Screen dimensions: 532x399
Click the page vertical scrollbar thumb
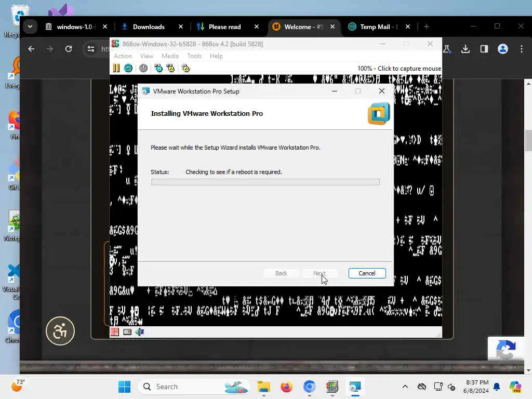click(528, 140)
